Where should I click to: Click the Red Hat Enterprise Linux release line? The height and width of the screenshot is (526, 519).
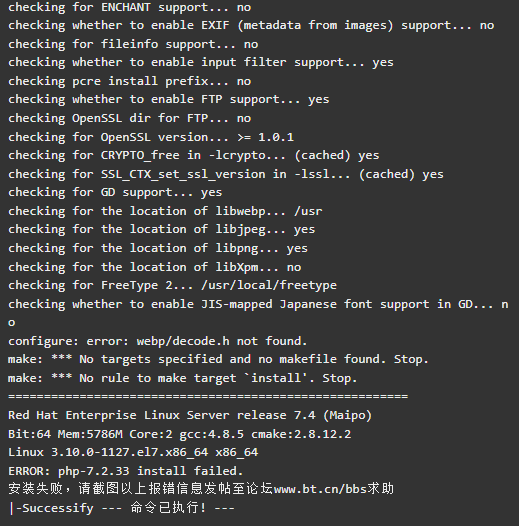[x=190, y=415]
